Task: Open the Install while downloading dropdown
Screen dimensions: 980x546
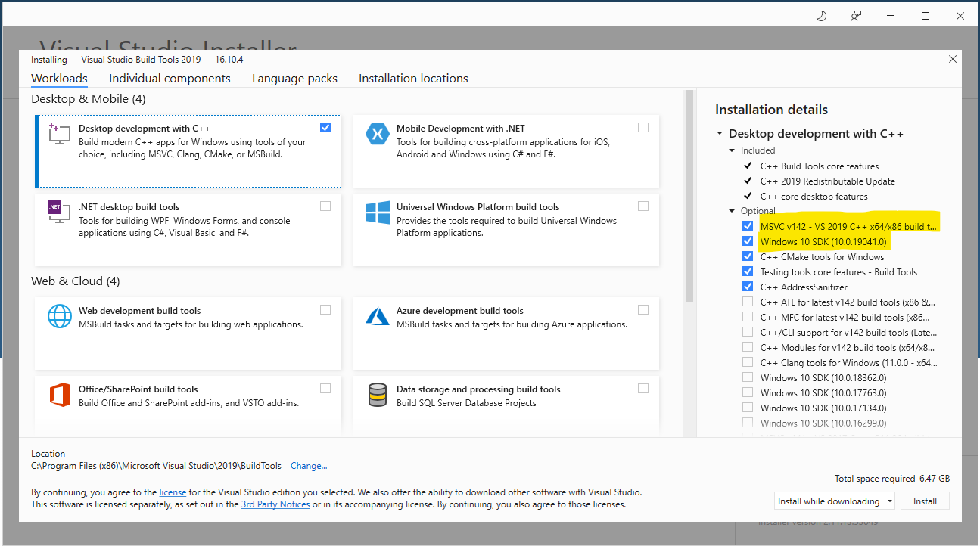Action: 835,501
